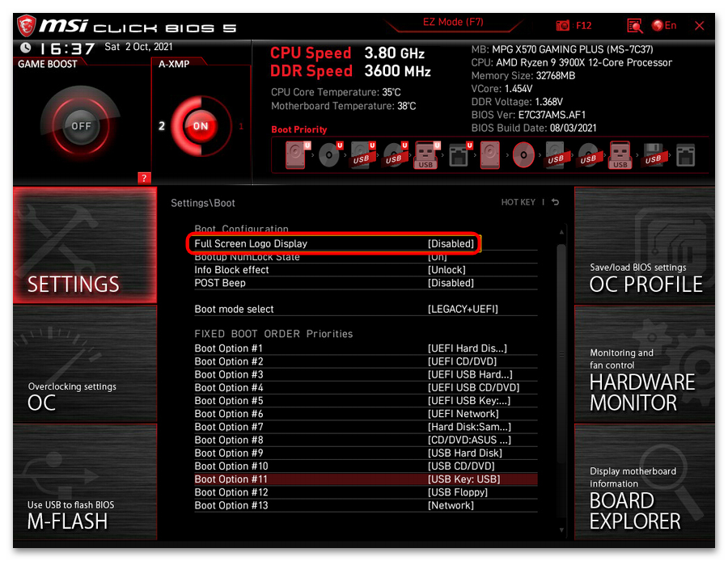Select the legacy USB CD/DVD boot icon
This screenshot has width=728, height=561.
pos(588,155)
